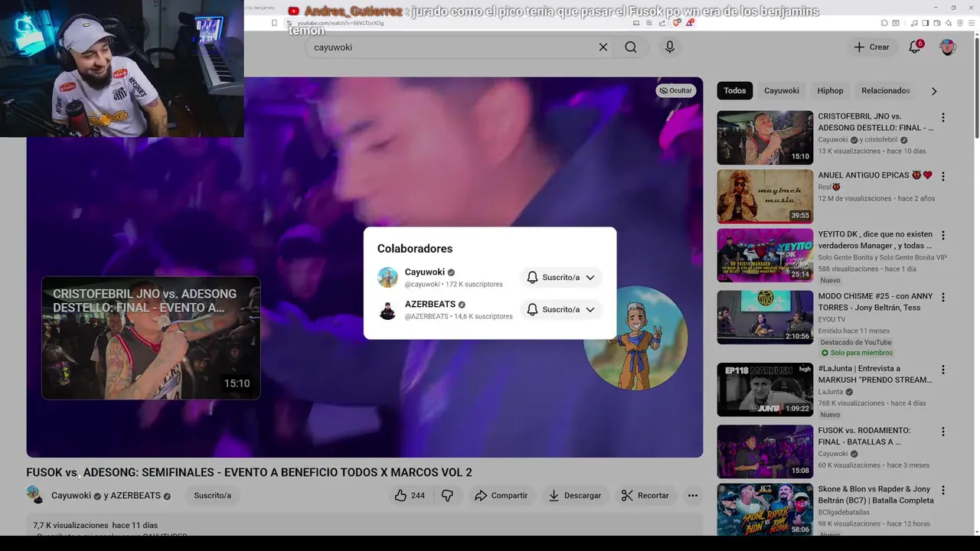980x551 pixels.
Task: Open the browser hamburger menu
Action: (972, 23)
